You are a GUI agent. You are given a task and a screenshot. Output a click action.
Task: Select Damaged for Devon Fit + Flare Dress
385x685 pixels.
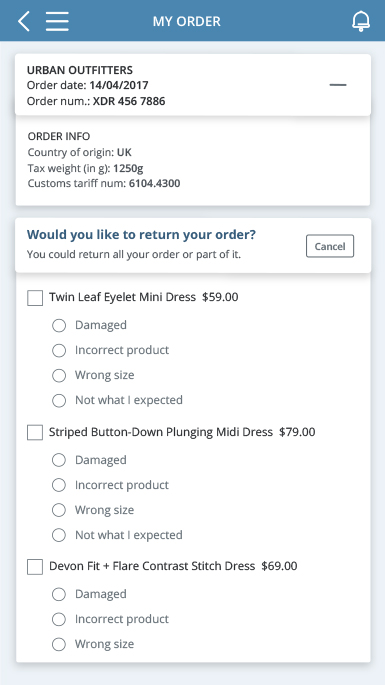point(59,594)
